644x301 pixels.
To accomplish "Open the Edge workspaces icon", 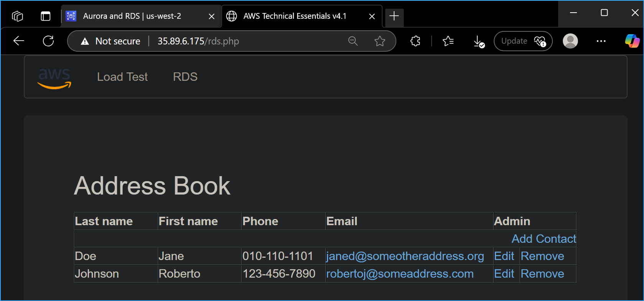I will pos(18,16).
